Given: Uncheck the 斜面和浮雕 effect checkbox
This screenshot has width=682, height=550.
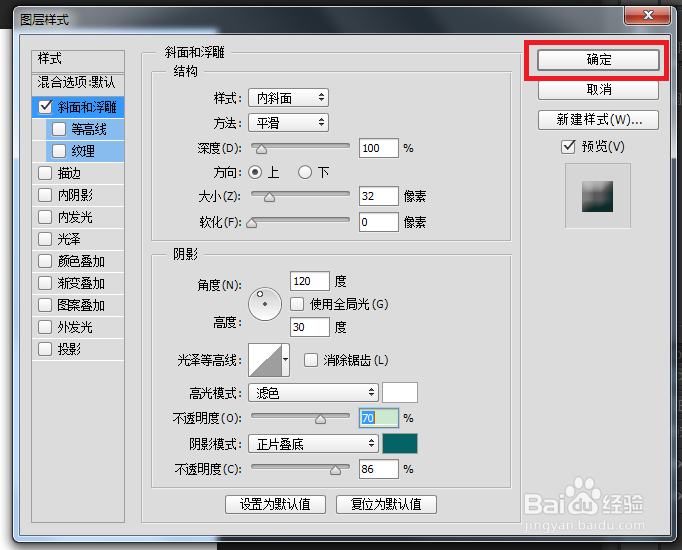Looking at the screenshot, I should click(46, 107).
